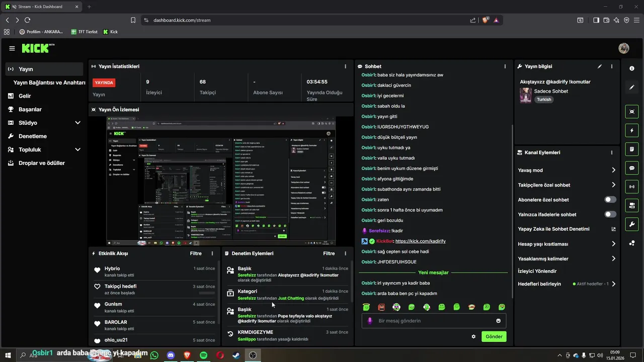Click the Turkish language tag
The image size is (644, 362).
[544, 100]
